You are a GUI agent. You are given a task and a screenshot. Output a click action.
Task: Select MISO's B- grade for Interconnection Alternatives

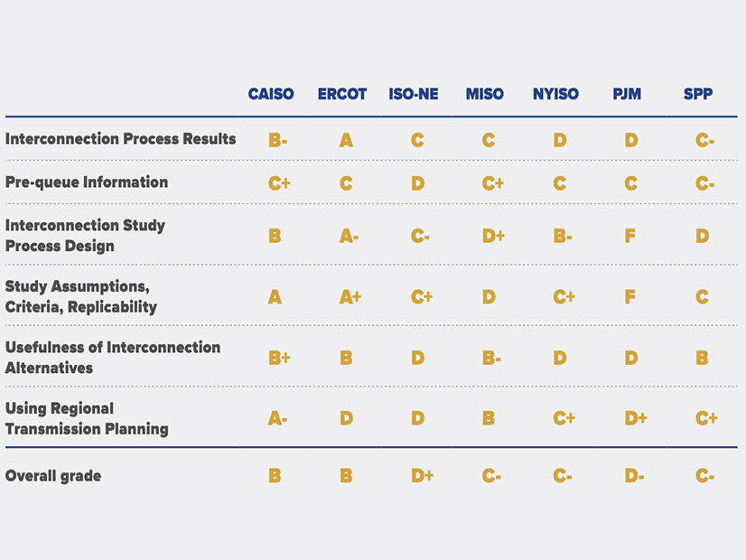point(491,359)
